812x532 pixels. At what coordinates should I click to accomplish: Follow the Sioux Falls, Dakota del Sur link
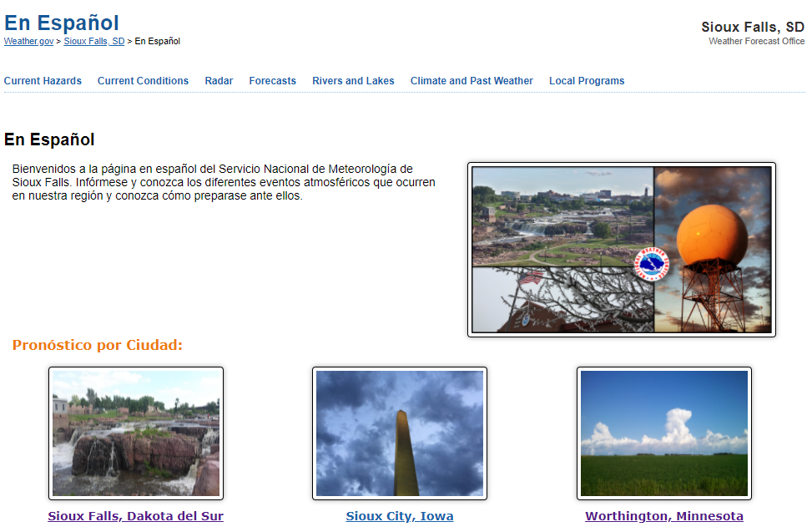136,516
